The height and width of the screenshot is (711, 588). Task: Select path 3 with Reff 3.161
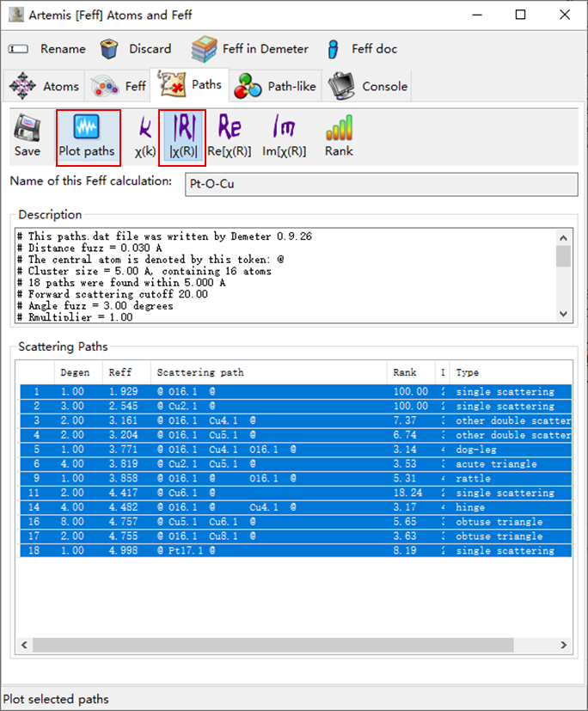click(296, 420)
